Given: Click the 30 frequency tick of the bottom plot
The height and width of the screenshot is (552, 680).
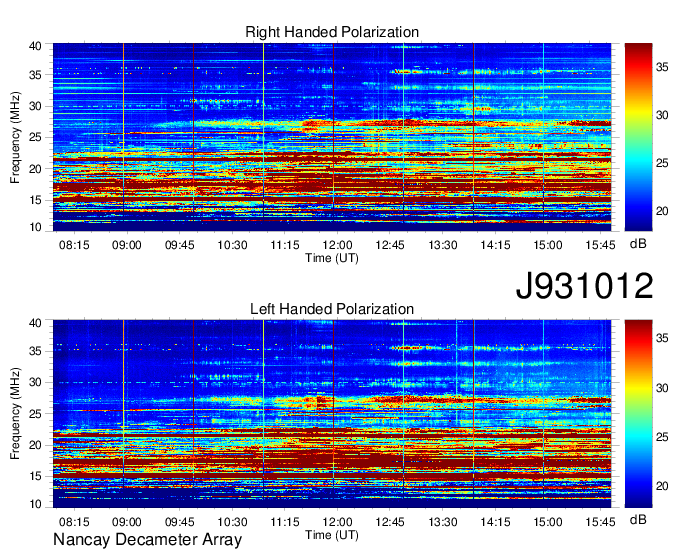Looking at the screenshot, I should (35, 382).
